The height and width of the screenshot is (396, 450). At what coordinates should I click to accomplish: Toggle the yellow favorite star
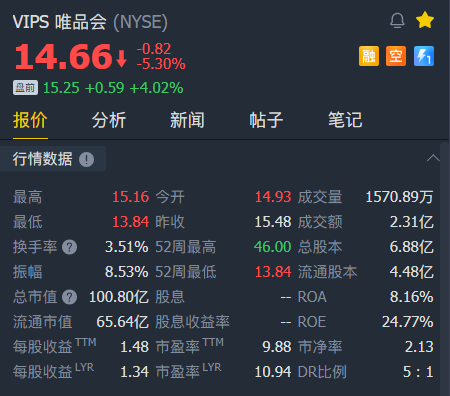click(425, 20)
